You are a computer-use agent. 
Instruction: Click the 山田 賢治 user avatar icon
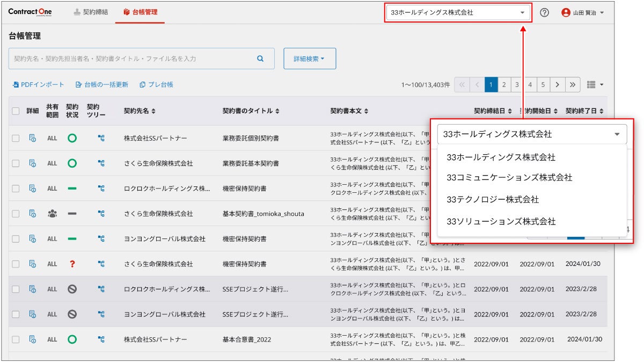pos(566,12)
